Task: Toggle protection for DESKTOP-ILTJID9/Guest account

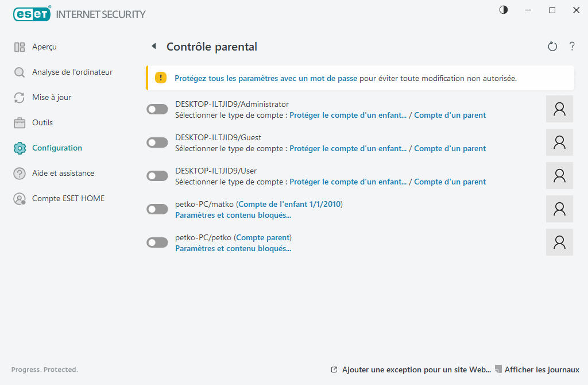Action: pos(157,142)
